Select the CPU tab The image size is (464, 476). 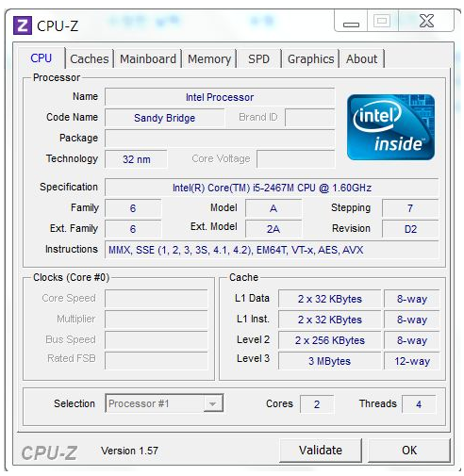coord(41,58)
